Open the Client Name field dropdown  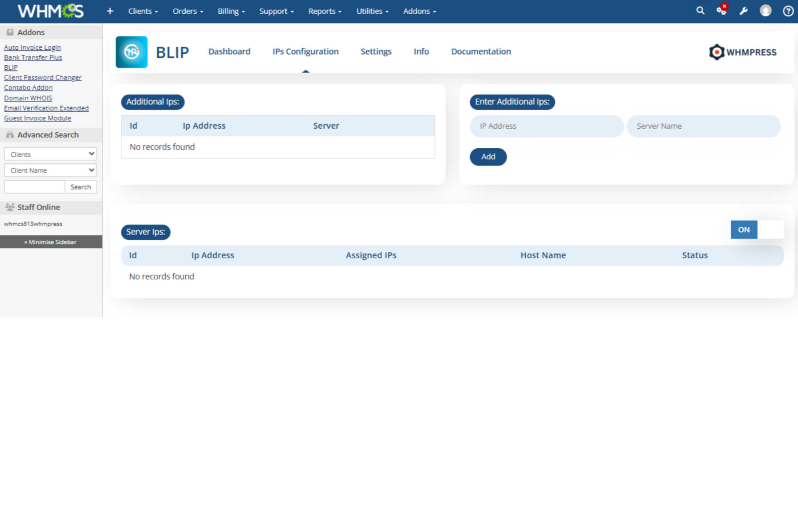click(x=50, y=170)
